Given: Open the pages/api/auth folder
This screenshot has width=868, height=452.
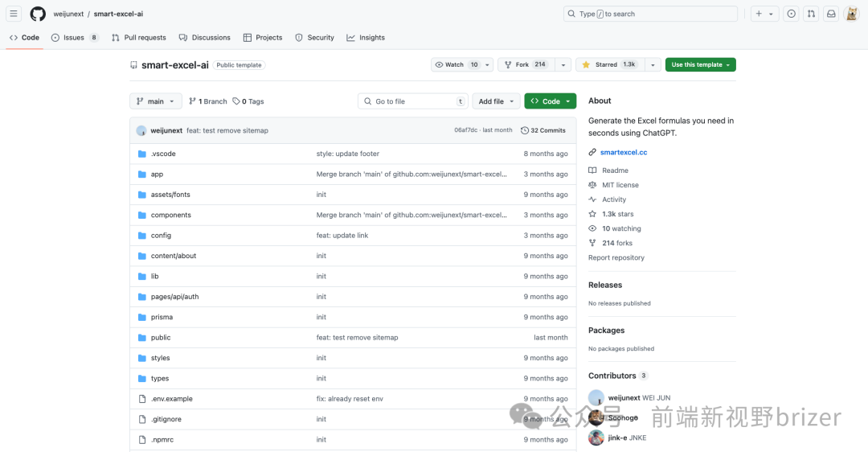Looking at the screenshot, I should tap(175, 297).
